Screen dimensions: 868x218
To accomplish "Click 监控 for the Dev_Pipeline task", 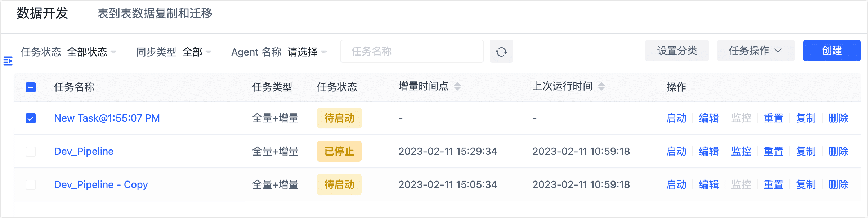I will [x=741, y=152].
